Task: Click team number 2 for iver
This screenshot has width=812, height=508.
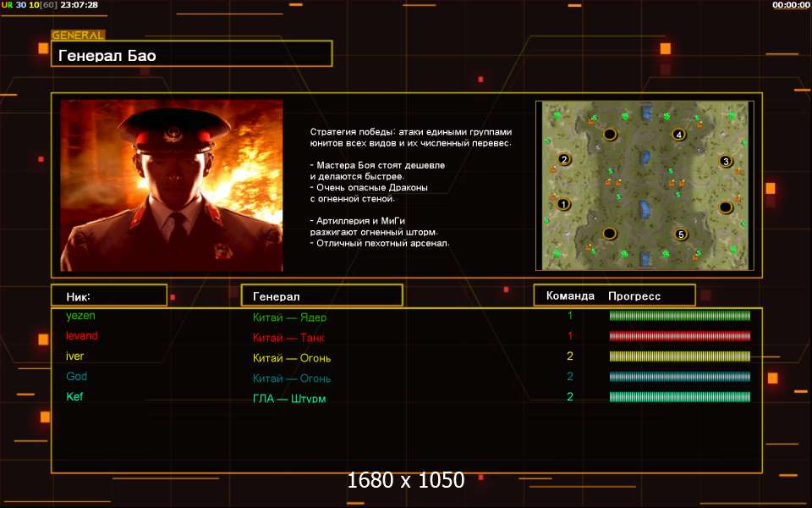Action: click(x=570, y=356)
